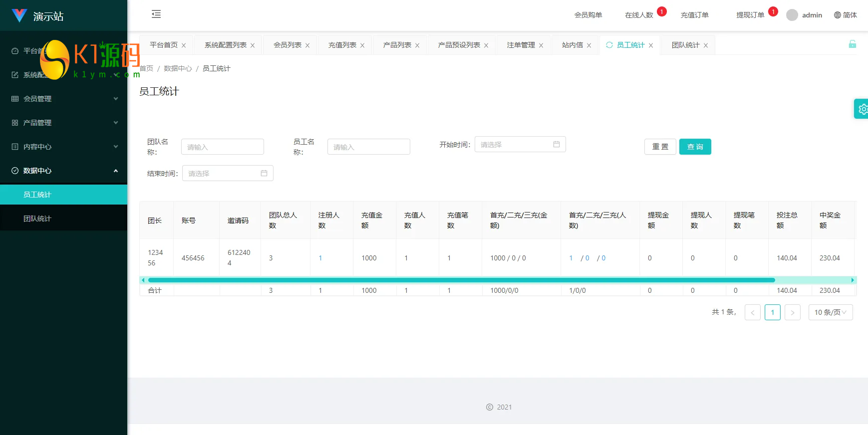Switch to the 充值列表 tab
The height and width of the screenshot is (435, 868).
coord(342,45)
